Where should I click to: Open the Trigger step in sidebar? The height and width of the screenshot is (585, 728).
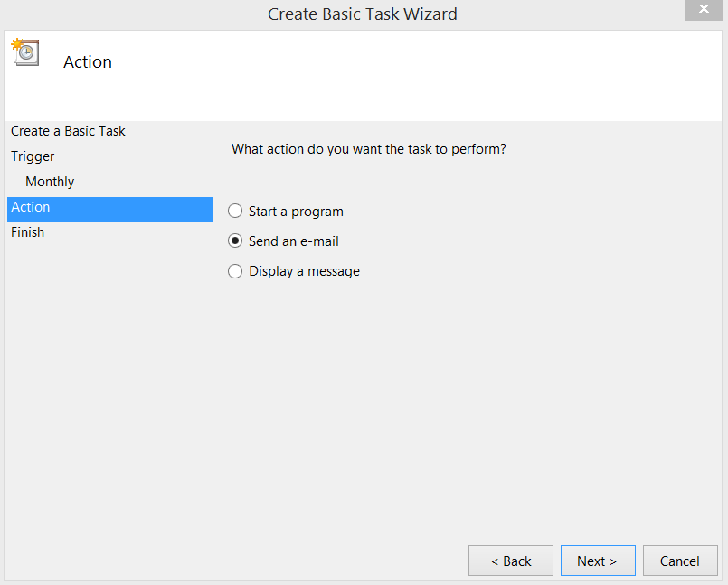pos(33,156)
